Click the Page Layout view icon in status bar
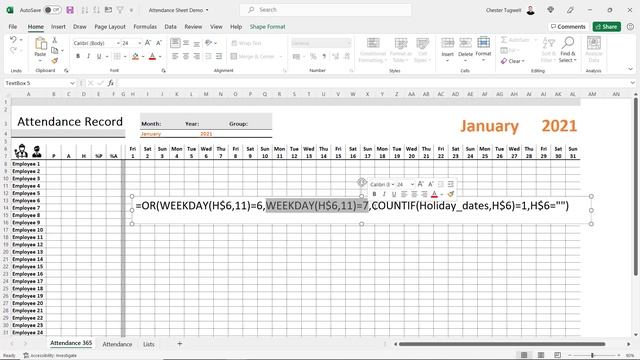The height and width of the screenshot is (360, 640). coord(541,355)
